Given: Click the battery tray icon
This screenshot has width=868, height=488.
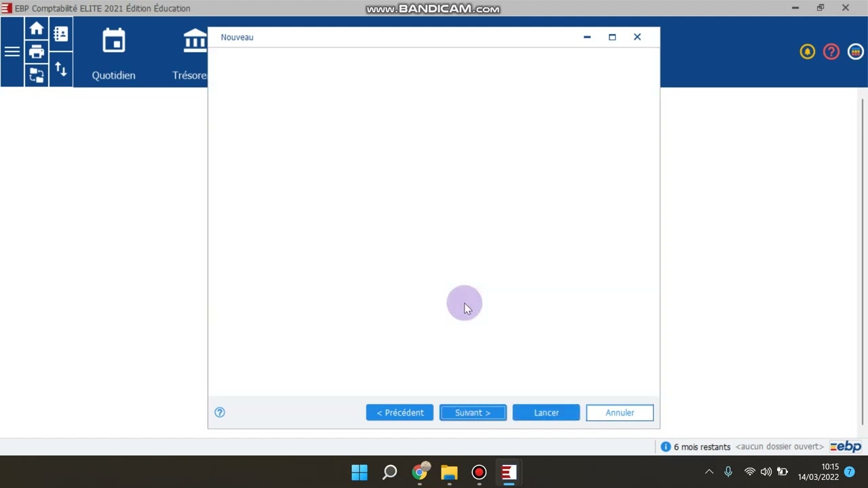Looking at the screenshot, I should pos(783,472).
